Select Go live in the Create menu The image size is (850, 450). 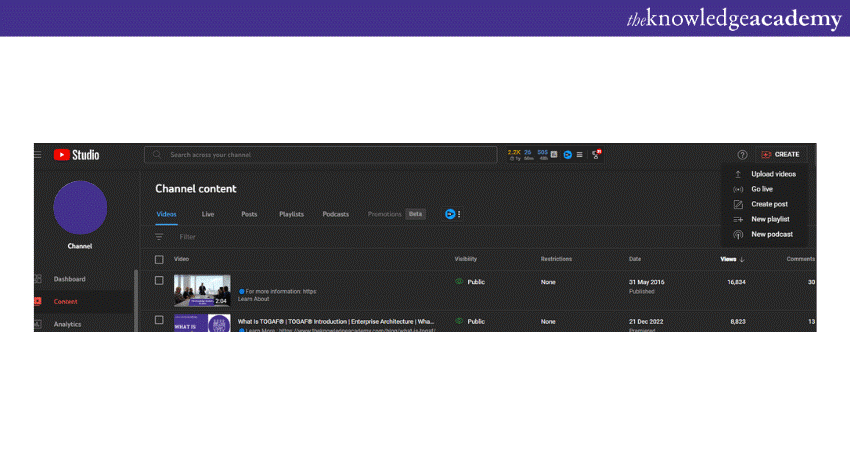(762, 189)
